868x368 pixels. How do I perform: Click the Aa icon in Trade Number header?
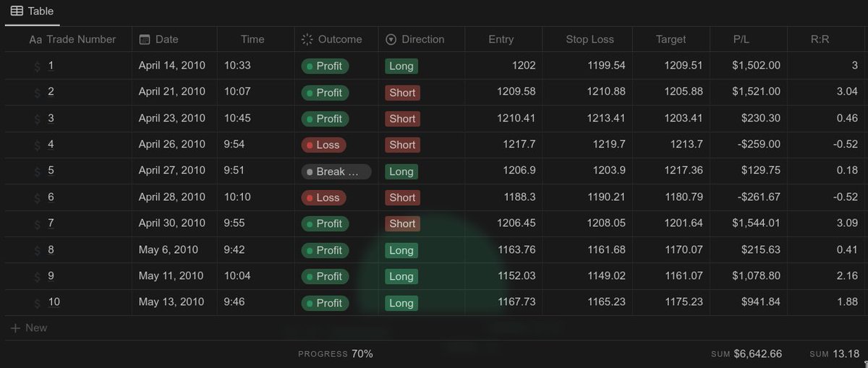click(x=35, y=40)
